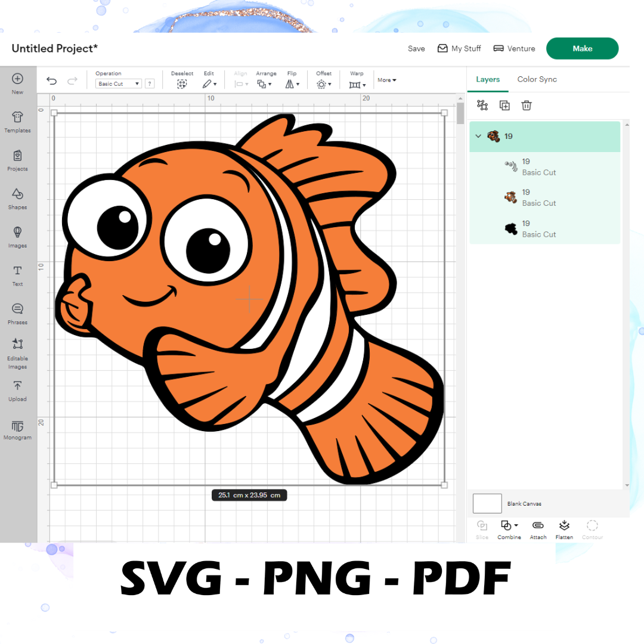Click the Delete layer trash icon
Image resolution: width=644 pixels, height=644 pixels.
pyautogui.click(x=527, y=106)
